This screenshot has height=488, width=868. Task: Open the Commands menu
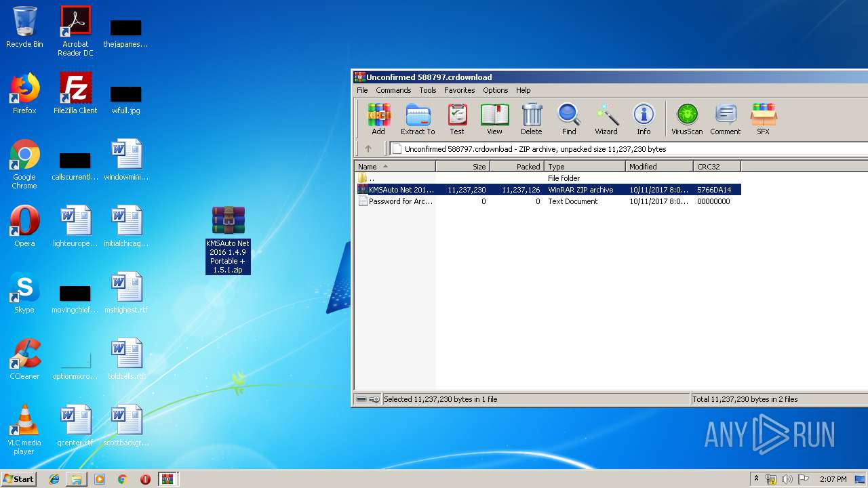click(x=393, y=90)
